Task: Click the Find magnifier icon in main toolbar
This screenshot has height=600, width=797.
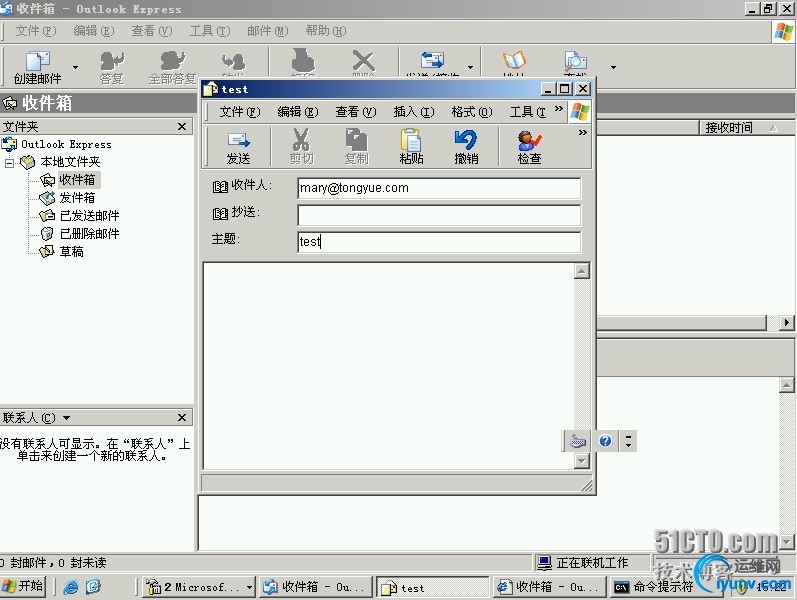Action: click(x=575, y=61)
